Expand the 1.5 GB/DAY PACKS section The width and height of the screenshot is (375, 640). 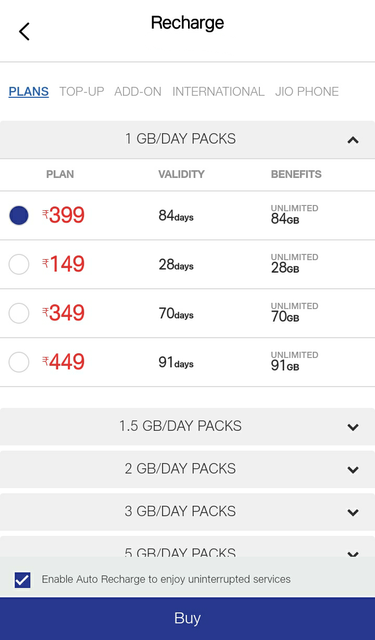[x=187, y=427]
